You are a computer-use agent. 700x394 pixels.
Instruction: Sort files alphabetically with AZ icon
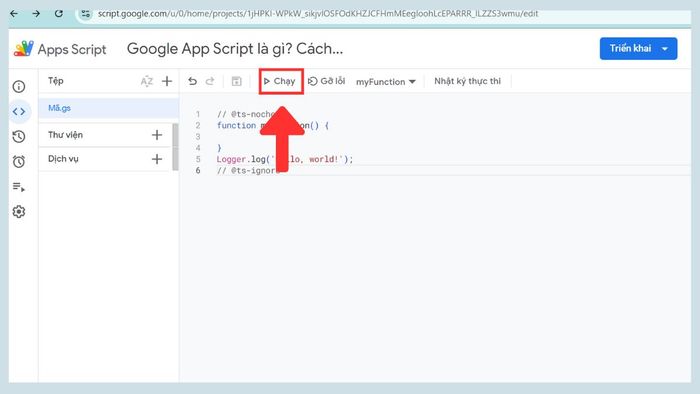[146, 81]
